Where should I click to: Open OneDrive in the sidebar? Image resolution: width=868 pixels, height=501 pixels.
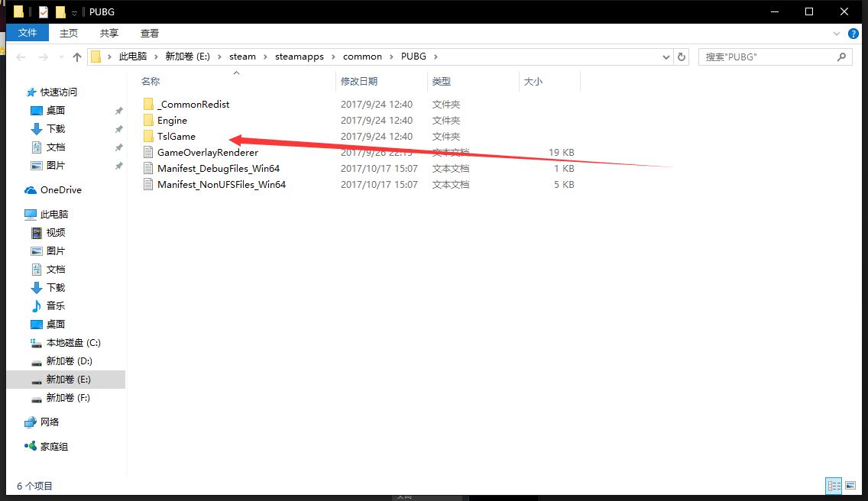point(53,190)
